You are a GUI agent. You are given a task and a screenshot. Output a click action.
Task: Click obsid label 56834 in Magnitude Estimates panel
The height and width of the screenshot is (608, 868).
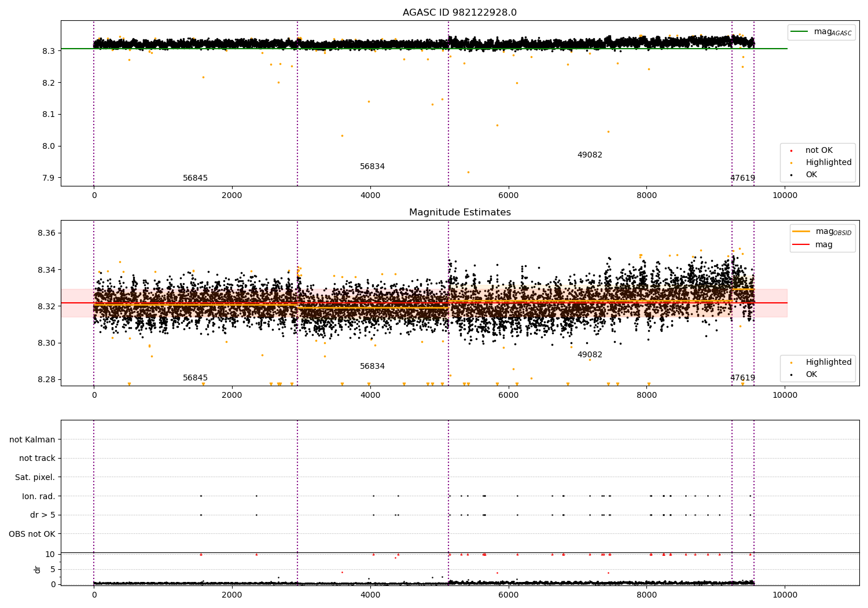point(372,367)
